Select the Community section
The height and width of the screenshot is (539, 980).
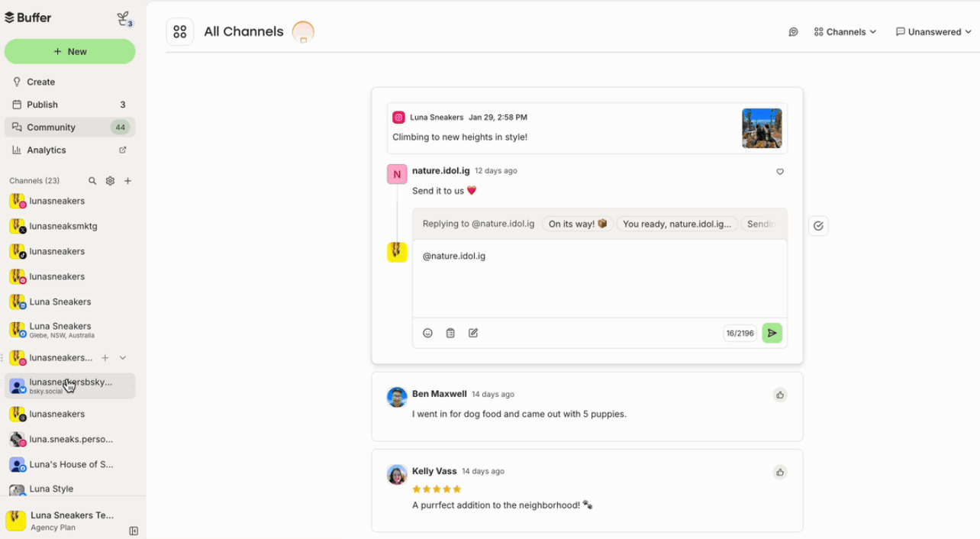[x=70, y=127]
